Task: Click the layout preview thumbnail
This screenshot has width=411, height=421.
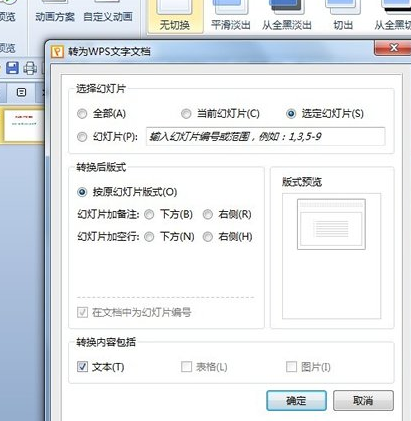Action: [x=331, y=224]
